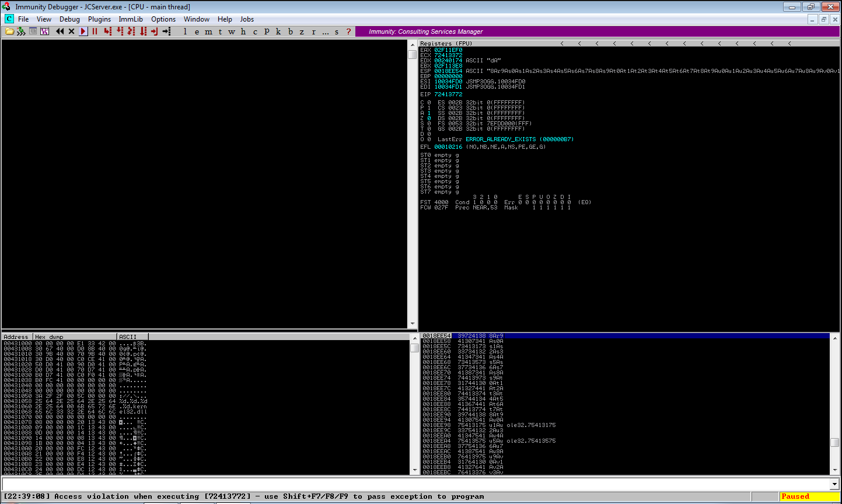The width and height of the screenshot is (842, 504).
Task: Click the Open file folder icon
Action: (x=9, y=32)
